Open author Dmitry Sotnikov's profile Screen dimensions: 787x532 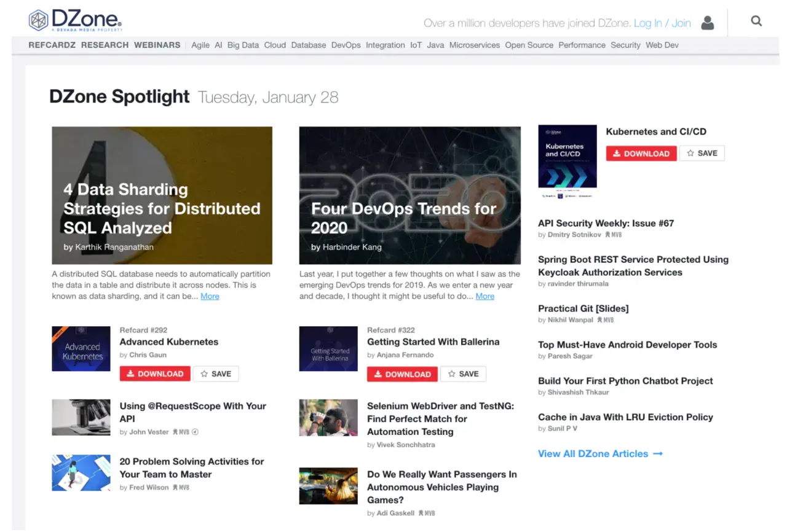pos(574,235)
